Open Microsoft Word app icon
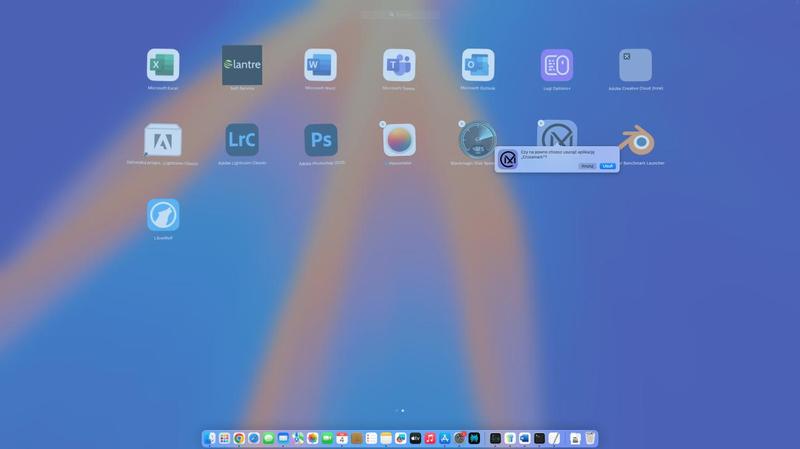 321,65
